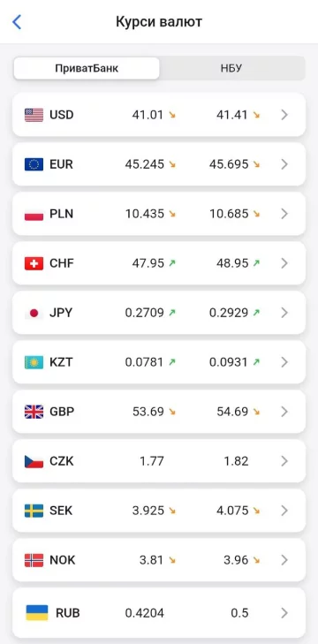Screen dimensions: 318x644
Task: Go back using the blue arrow
Action: pos(17,22)
